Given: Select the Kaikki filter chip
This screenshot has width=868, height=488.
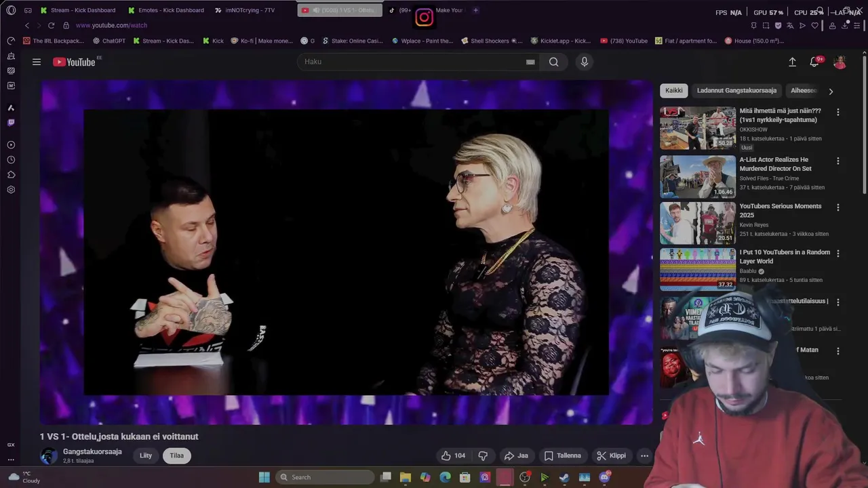Looking at the screenshot, I should coord(674,90).
